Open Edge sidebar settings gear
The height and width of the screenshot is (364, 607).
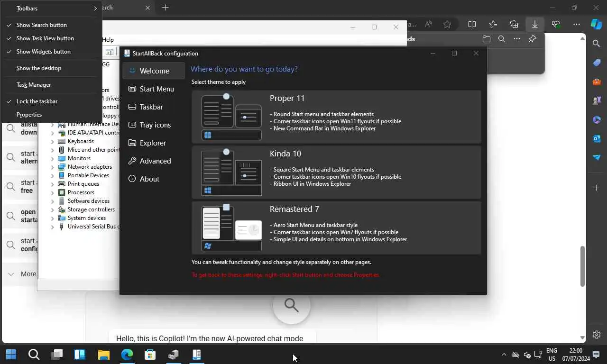(597, 335)
